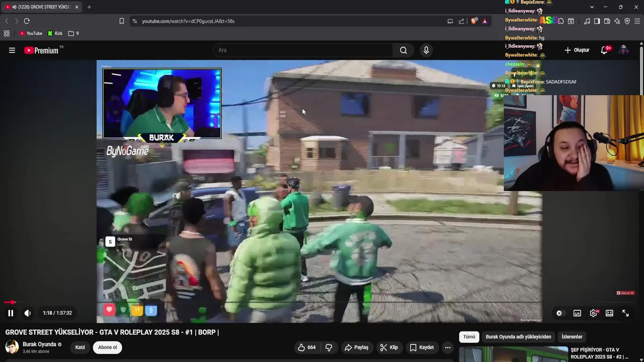This screenshot has width=644, height=362.
Task: Switch to theater mode in player
Action: (609, 313)
